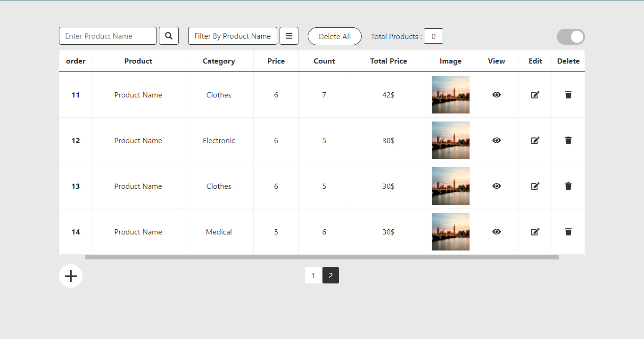The height and width of the screenshot is (339, 644).
Task: Click 'Clothes' in order 11 row
Action: click(x=219, y=95)
